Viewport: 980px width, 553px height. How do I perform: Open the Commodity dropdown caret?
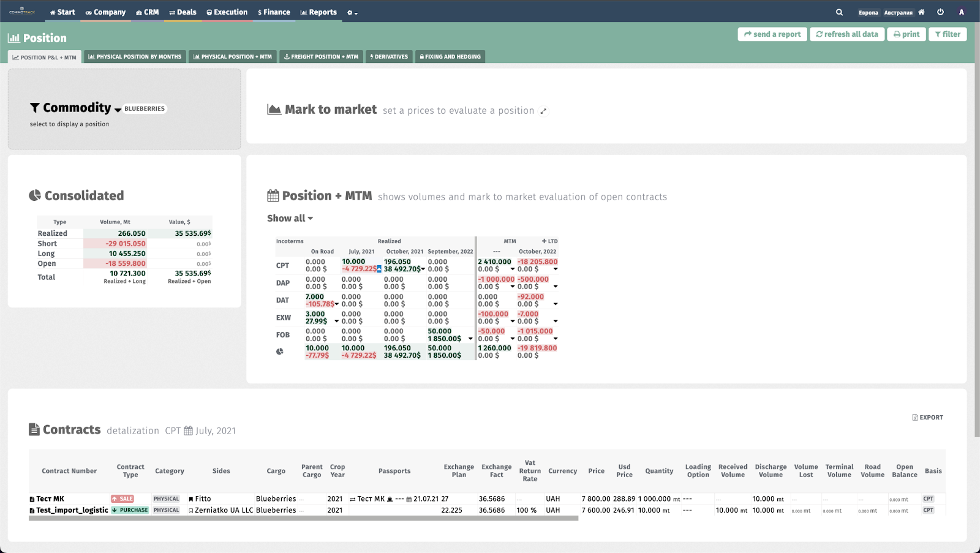point(118,110)
